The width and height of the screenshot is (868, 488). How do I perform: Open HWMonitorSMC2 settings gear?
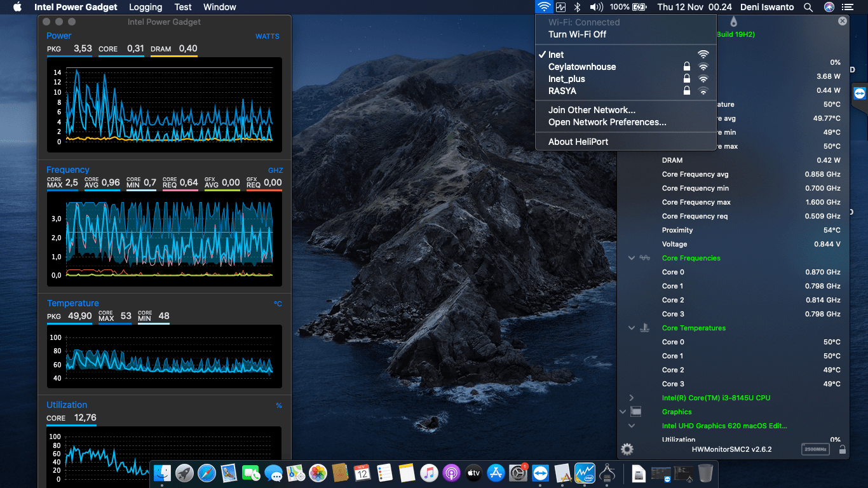[x=627, y=449]
